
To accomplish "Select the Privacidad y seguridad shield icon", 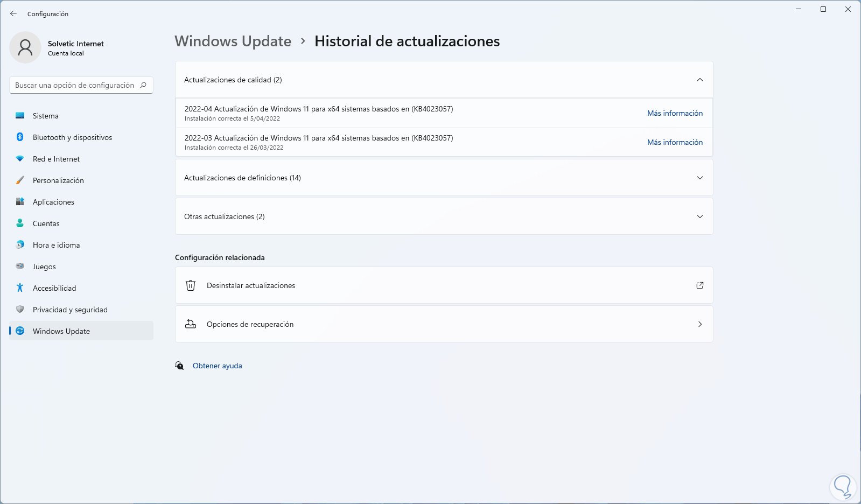I will click(20, 310).
